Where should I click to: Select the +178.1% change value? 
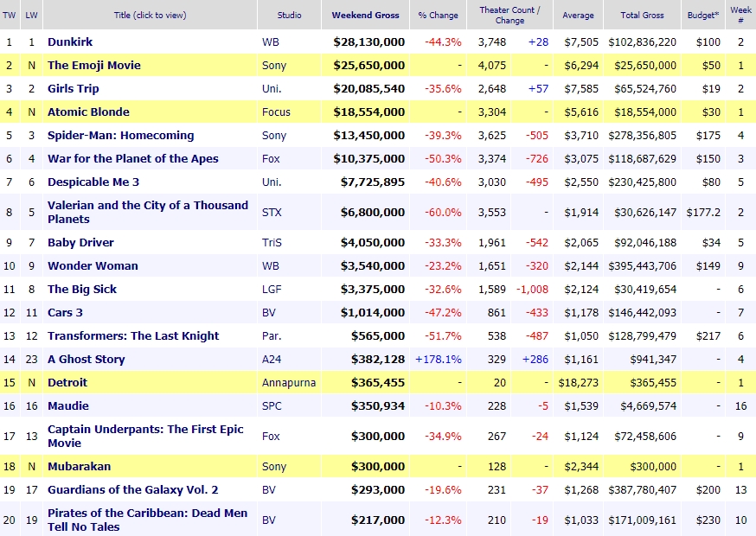pyautogui.click(x=439, y=359)
